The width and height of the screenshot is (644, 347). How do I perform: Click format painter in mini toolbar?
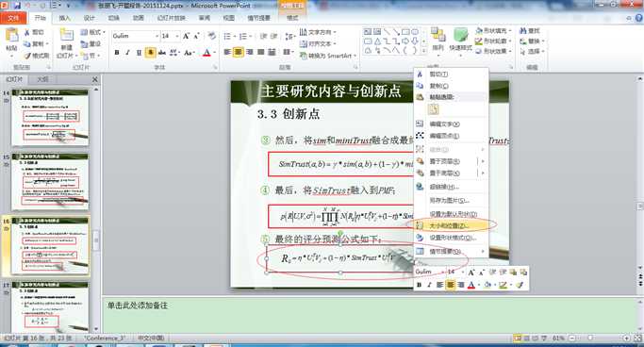coord(520,284)
